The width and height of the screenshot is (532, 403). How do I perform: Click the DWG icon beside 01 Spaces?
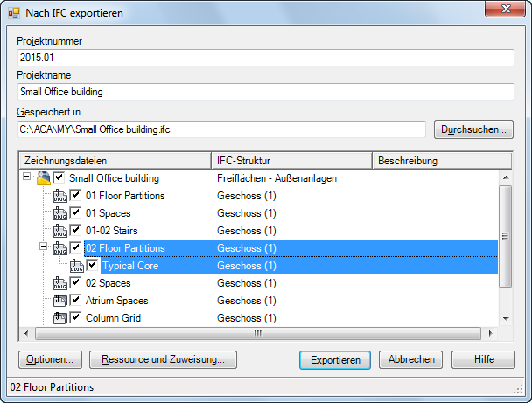pyautogui.click(x=60, y=213)
